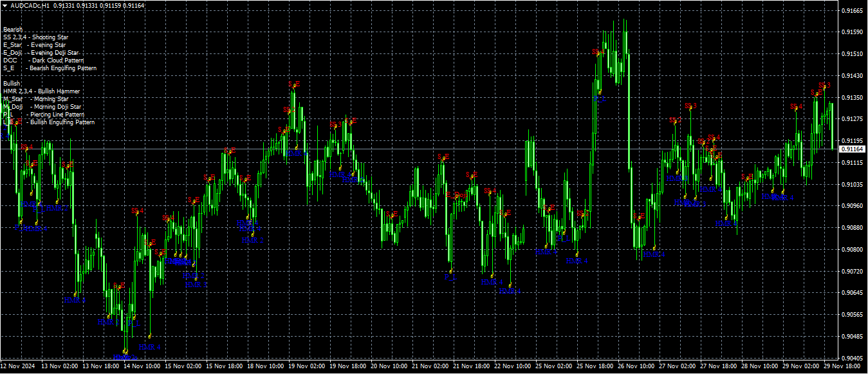Select the 'Piercing Line Pattern' legend line
Image resolution: width=868 pixels, height=374 pixels.
[x=44, y=115]
